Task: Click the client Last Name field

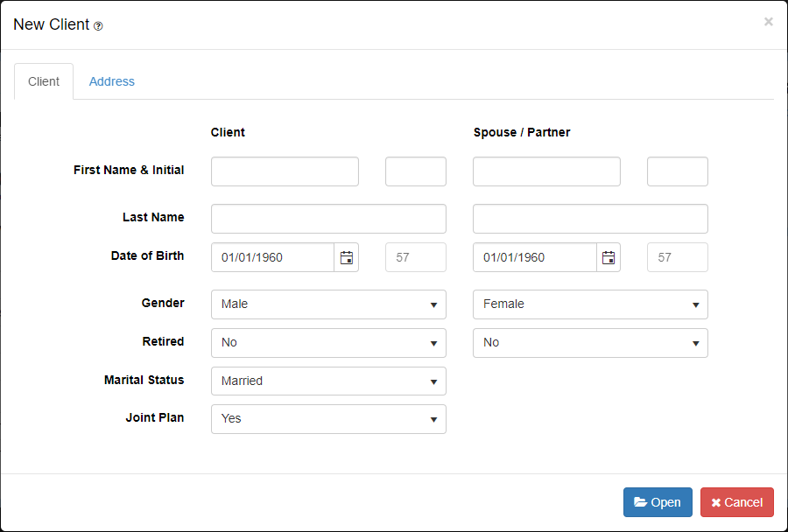Action: (328, 219)
